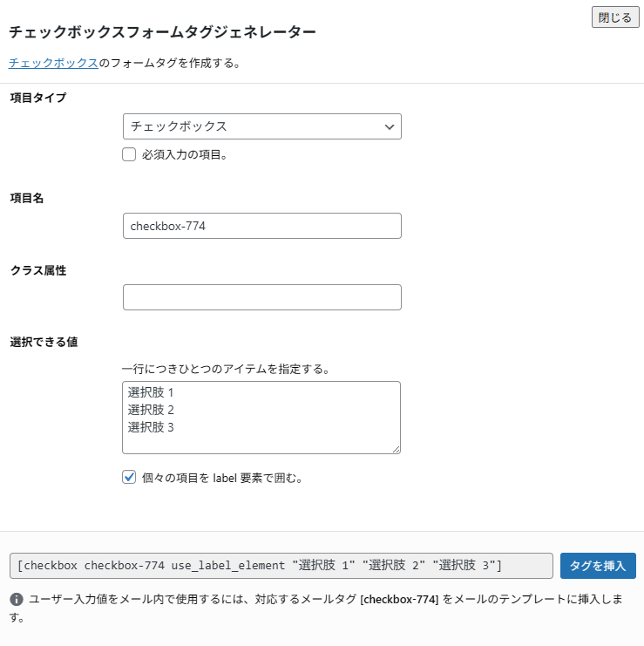Focus the 項目名 field containing checkbox-774

(261, 226)
